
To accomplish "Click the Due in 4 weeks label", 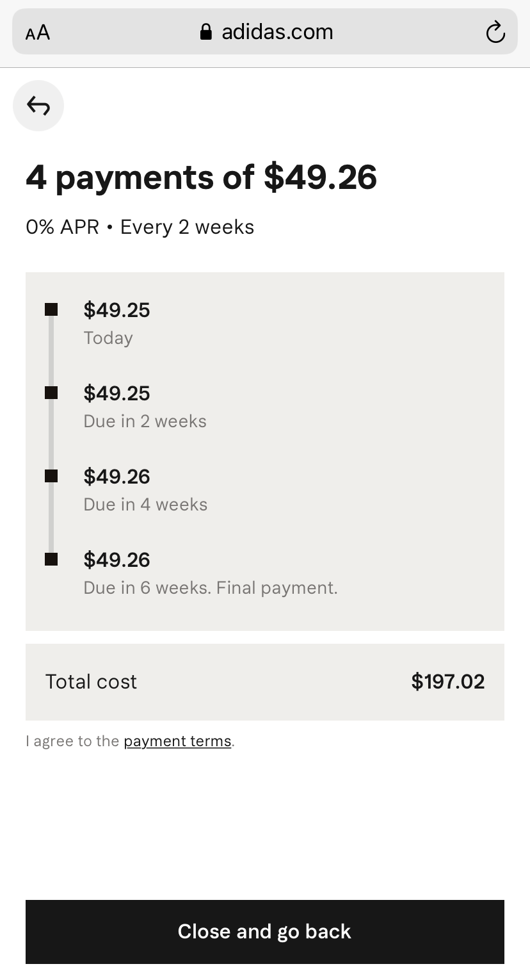I will pos(145,505).
